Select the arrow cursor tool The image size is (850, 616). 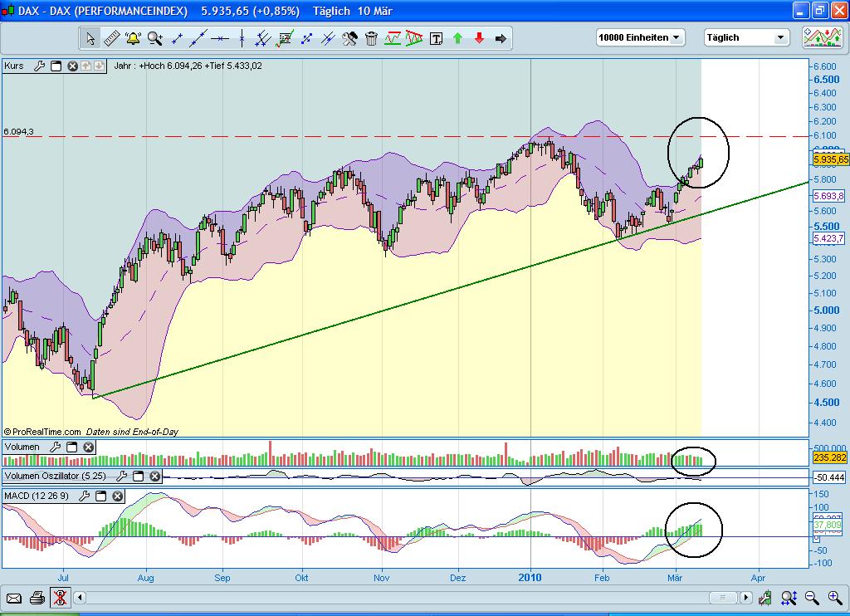click(90, 38)
